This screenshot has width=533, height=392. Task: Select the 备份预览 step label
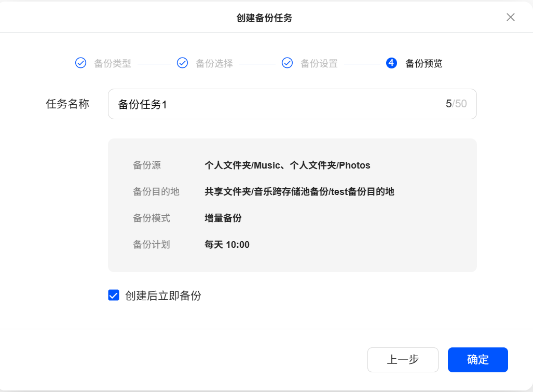tap(423, 64)
